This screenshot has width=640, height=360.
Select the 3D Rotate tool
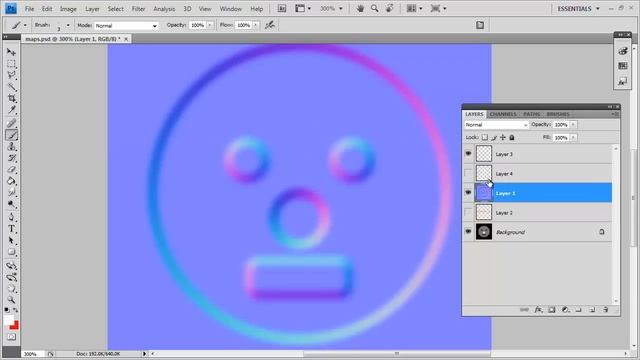coord(11,266)
